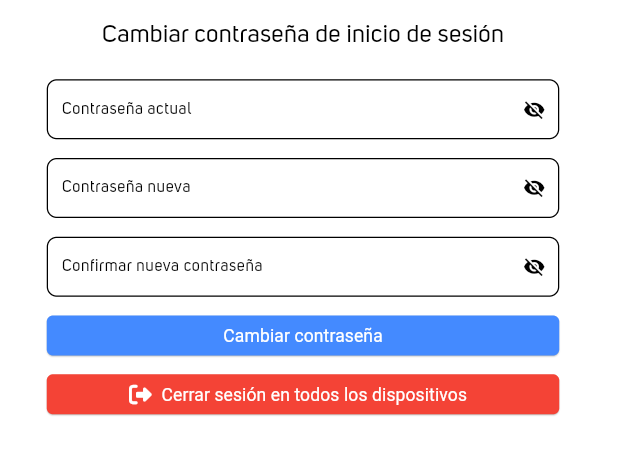Screen dimensions: 643x474
Task: Click the heading Cambiar contraseña de inicio de sesión
Action: click(302, 34)
